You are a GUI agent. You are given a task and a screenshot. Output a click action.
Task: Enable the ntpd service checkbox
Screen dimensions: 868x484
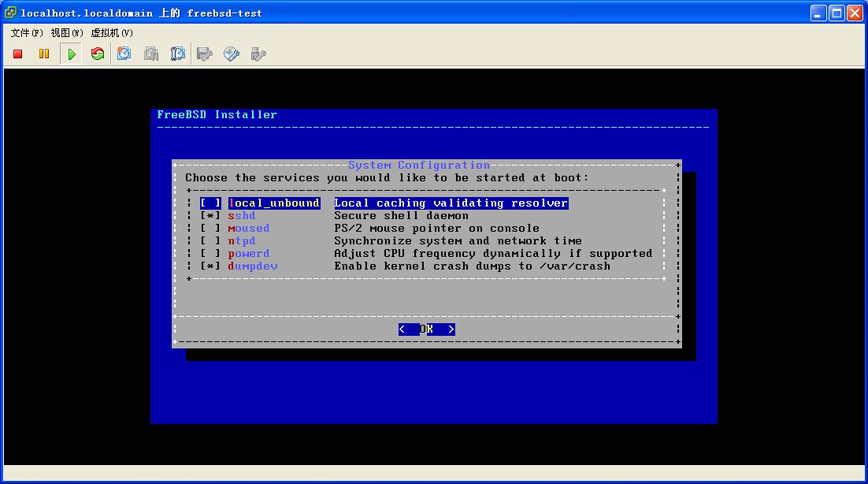click(210, 241)
